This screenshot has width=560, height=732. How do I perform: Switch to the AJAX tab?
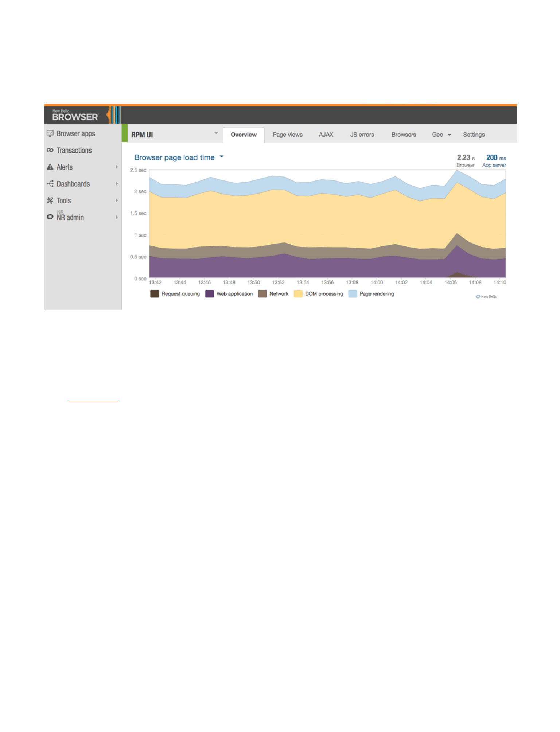coord(326,135)
